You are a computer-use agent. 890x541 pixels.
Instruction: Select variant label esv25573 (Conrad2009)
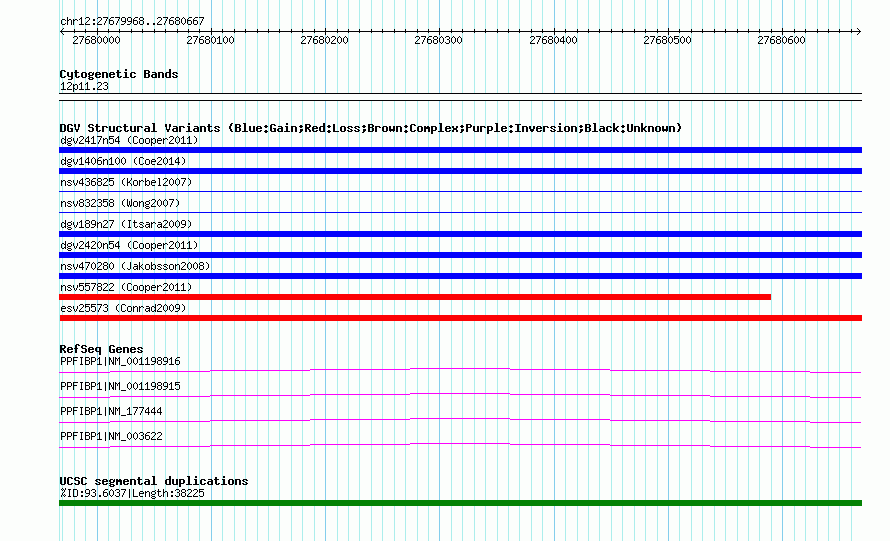click(x=123, y=308)
